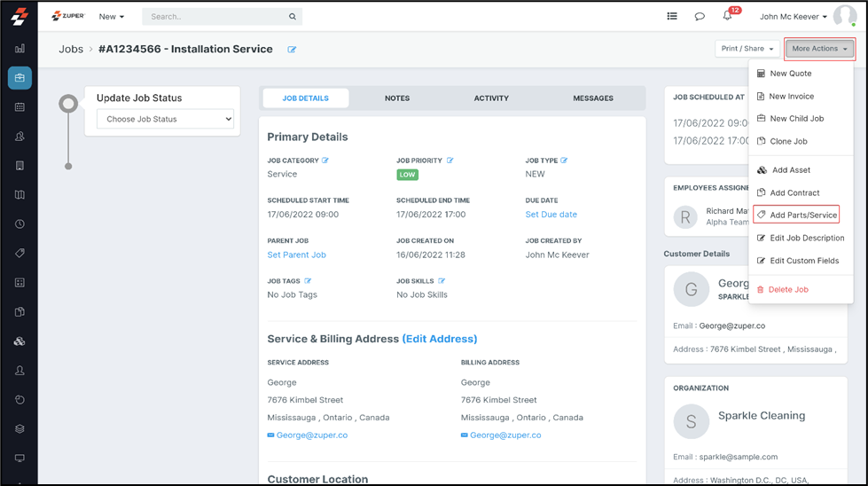868x486 pixels.
Task: Switch to the Activity tab
Action: [x=491, y=98]
